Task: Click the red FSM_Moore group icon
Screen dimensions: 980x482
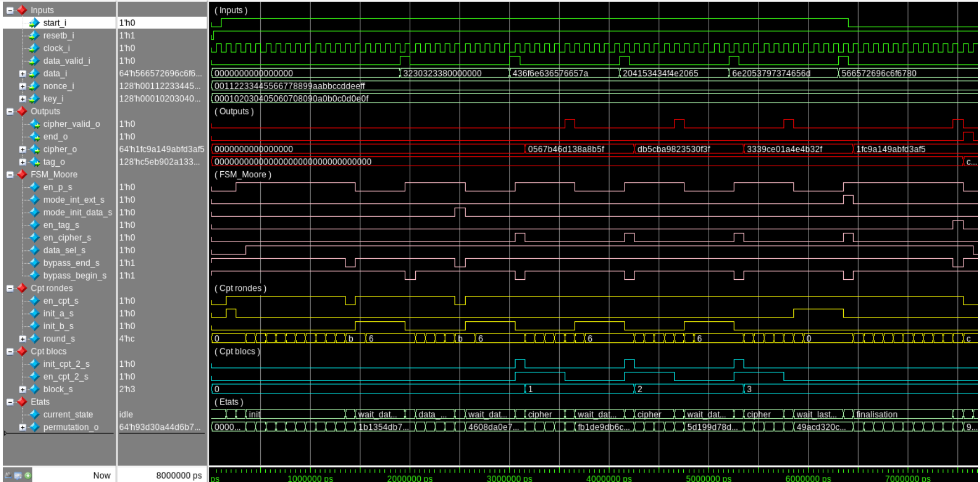Action: [22, 175]
